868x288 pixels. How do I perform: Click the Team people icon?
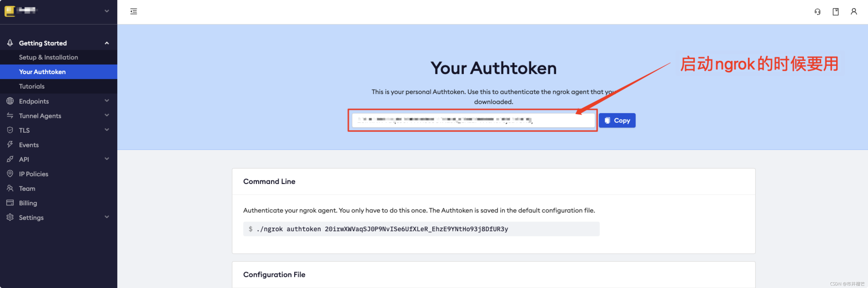(x=10, y=189)
